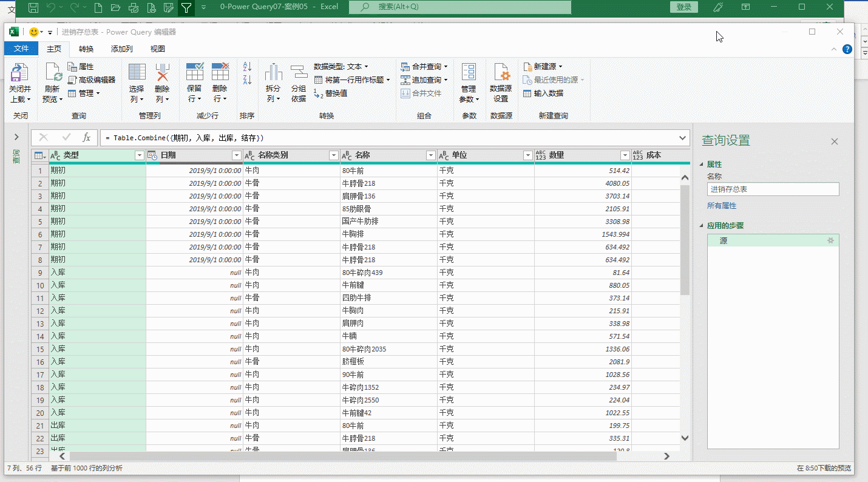Click 输入数据 (Enter Data)
The height and width of the screenshot is (482, 868).
543,93
